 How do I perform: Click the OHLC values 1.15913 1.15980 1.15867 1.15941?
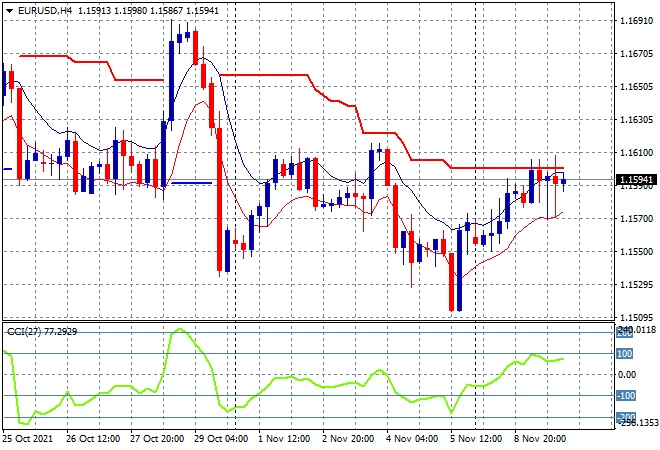(149, 11)
